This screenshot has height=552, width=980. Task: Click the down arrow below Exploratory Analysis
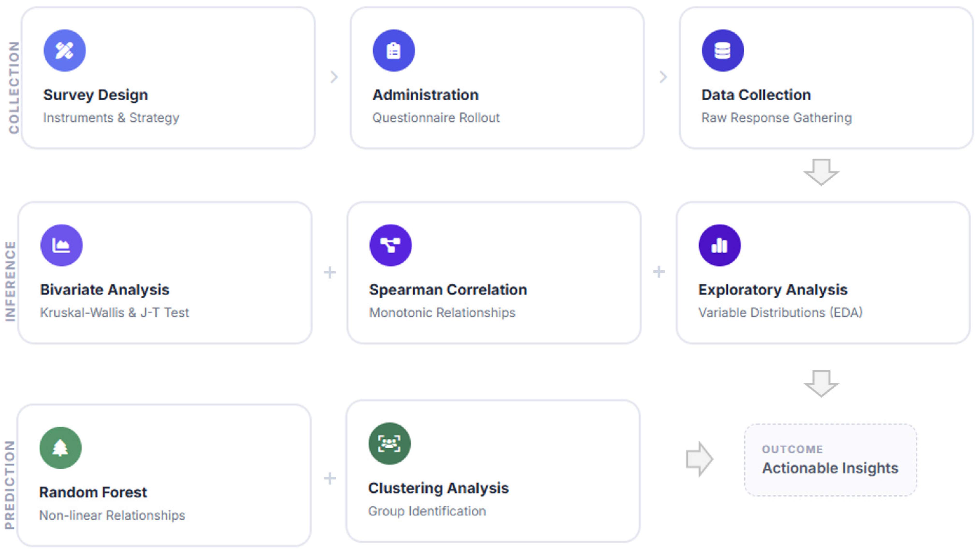[821, 384]
